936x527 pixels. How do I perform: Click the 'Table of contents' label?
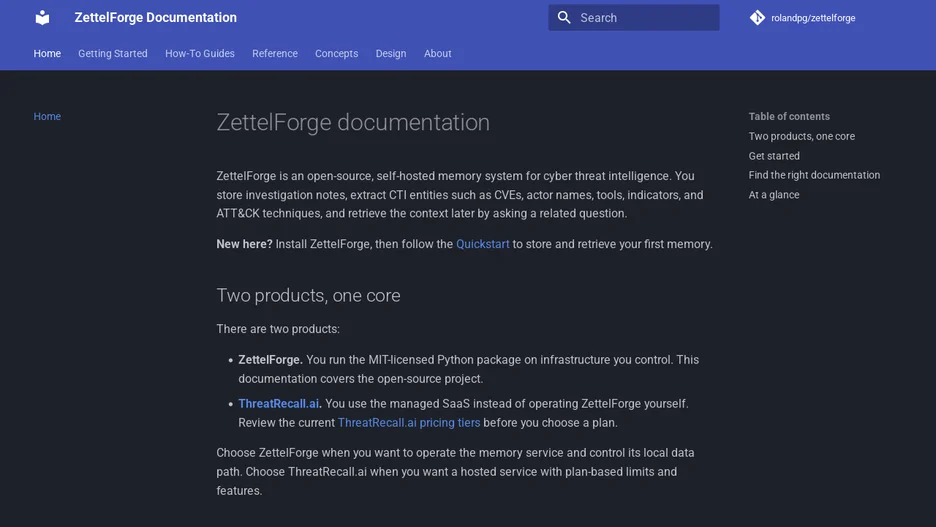pyautogui.click(x=789, y=116)
